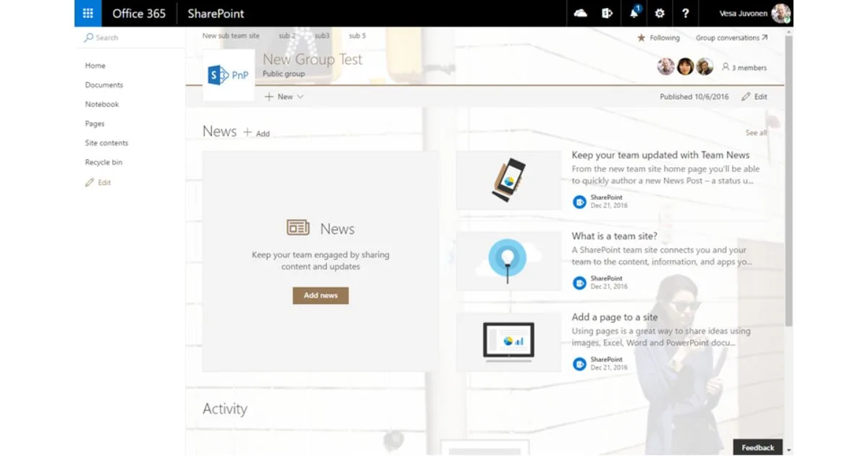
Task: Open Documents in left navigation
Action: 104,85
